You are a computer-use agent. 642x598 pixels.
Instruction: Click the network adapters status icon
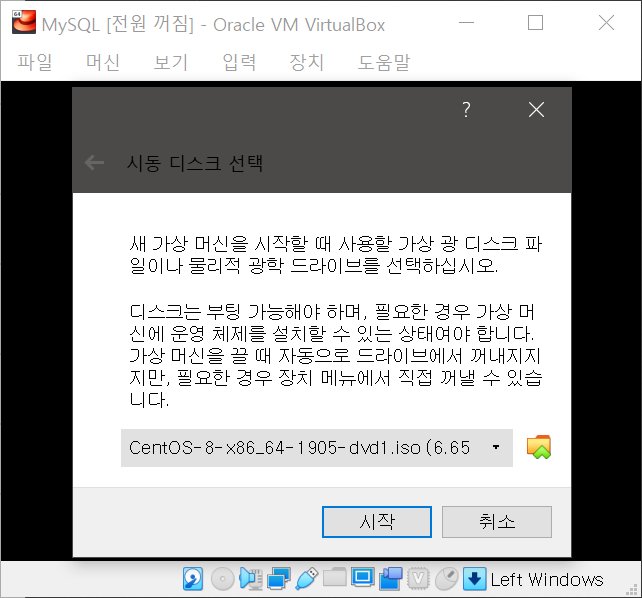pyautogui.click(x=278, y=579)
